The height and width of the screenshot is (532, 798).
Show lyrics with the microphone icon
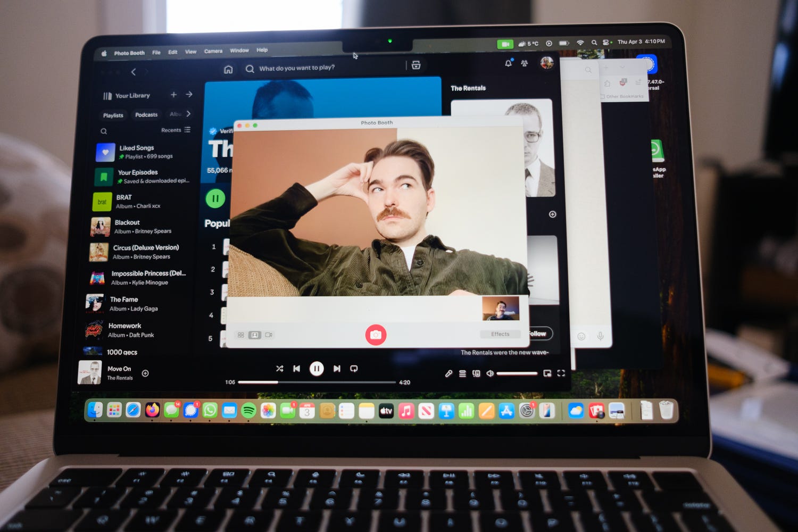(449, 373)
